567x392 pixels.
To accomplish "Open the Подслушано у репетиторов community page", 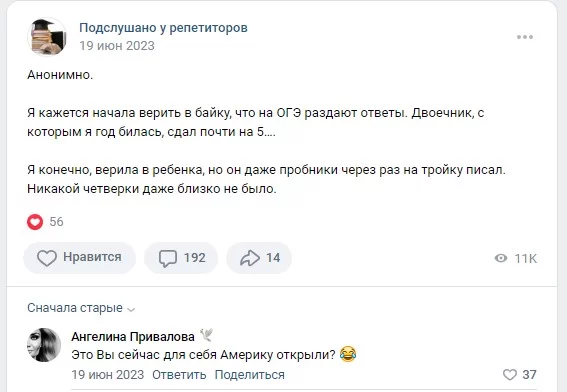I will coord(163,27).
